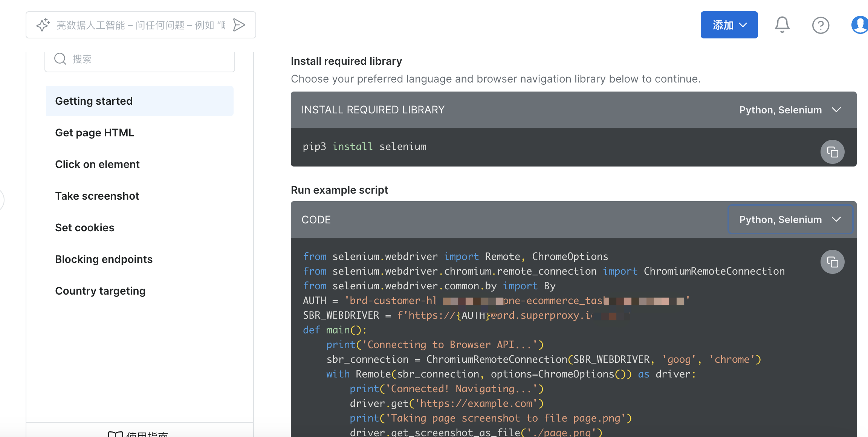Image resolution: width=868 pixels, height=437 pixels.
Task: Open the Get page HTML section
Action: click(x=95, y=133)
